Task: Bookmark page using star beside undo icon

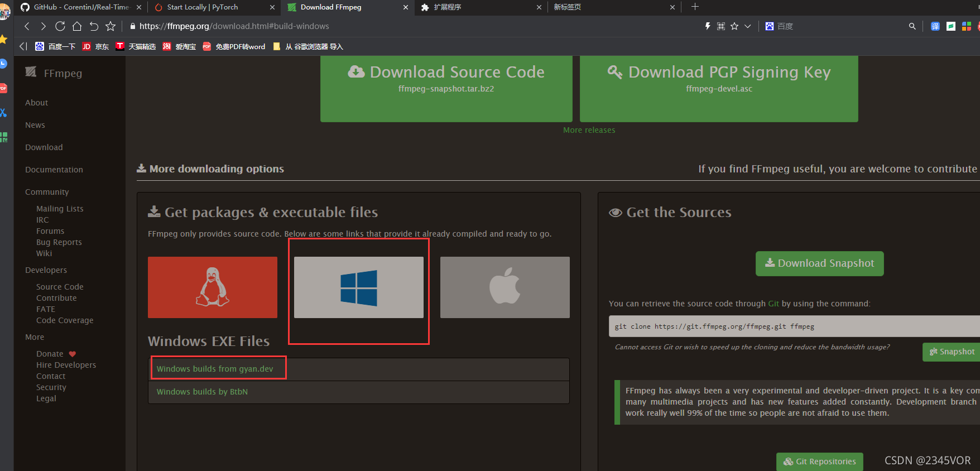Action: coord(111,26)
